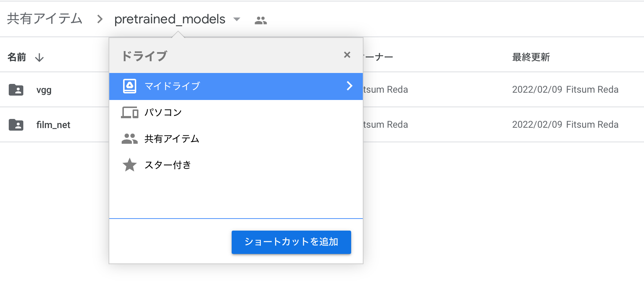644x297 pixels.
Task: Click the My Drive icon in dialog
Action: (x=130, y=86)
